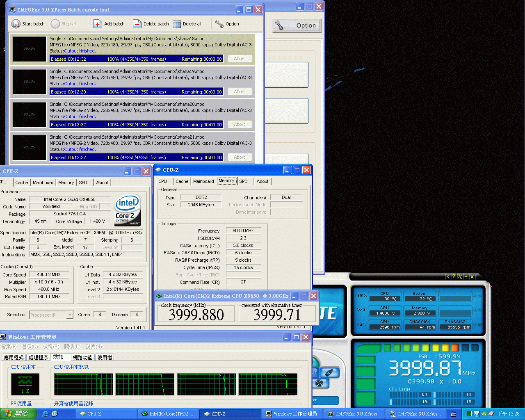Switch to 網路功能 tab in Task Manager
Viewport: 525px width, 420px height.
pyautogui.click(x=82, y=358)
